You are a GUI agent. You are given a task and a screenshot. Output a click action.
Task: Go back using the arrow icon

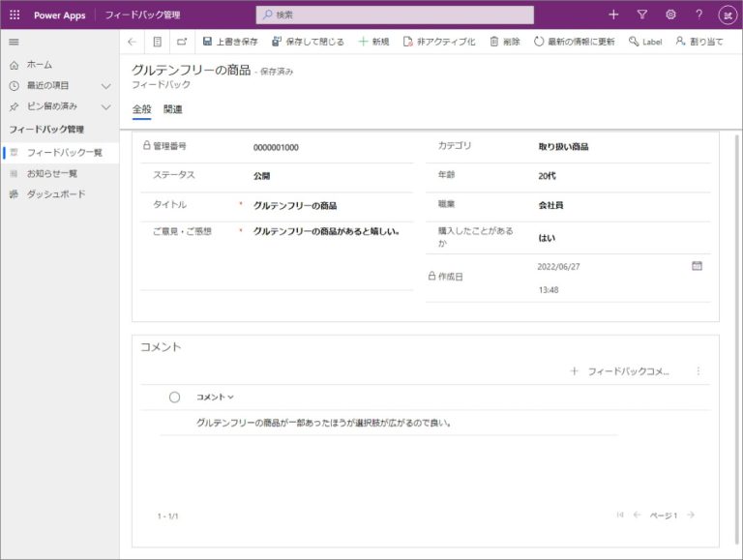click(133, 42)
